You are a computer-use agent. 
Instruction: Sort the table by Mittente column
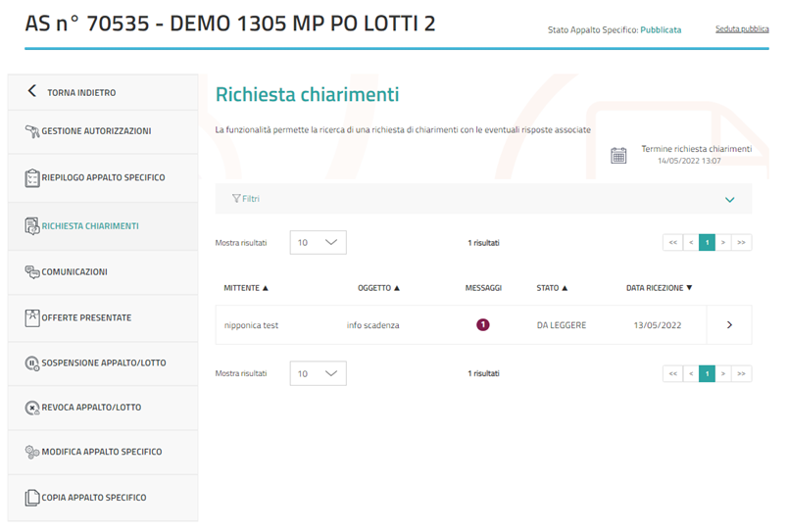[x=246, y=288]
